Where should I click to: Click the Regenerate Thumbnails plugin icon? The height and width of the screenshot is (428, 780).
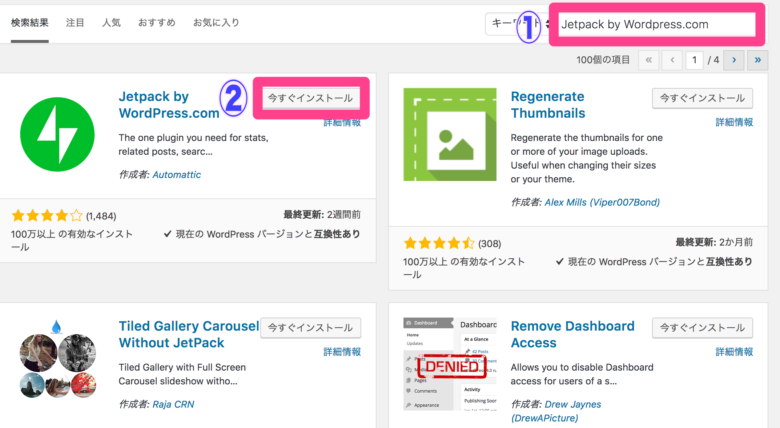[x=450, y=134]
